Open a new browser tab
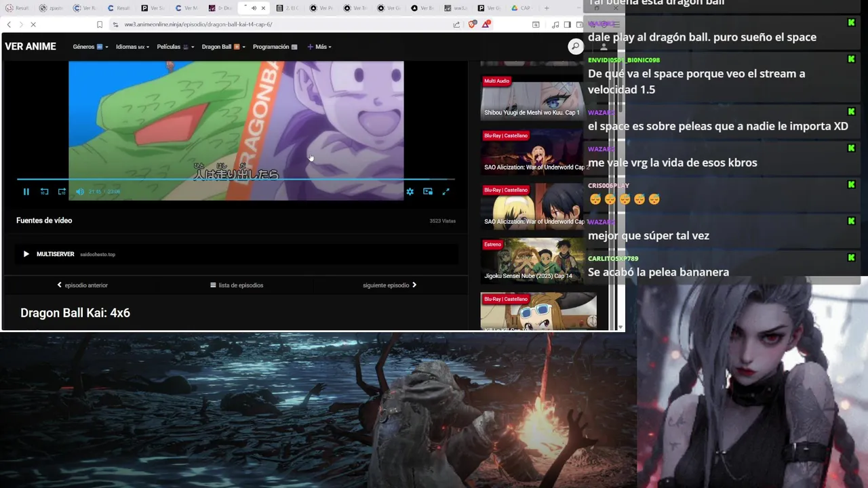 (547, 8)
